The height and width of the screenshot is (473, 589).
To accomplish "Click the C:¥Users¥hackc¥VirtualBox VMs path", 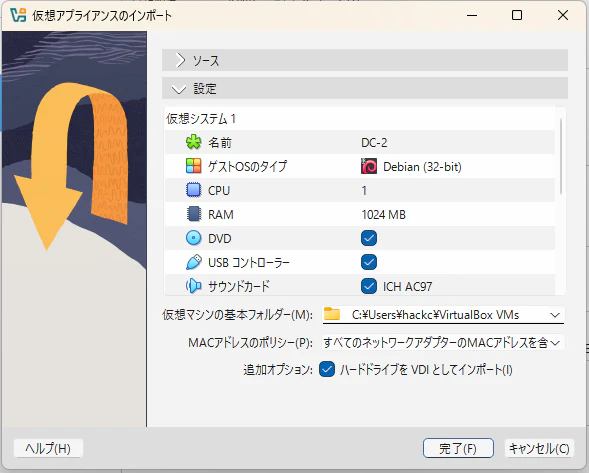I will 436,315.
